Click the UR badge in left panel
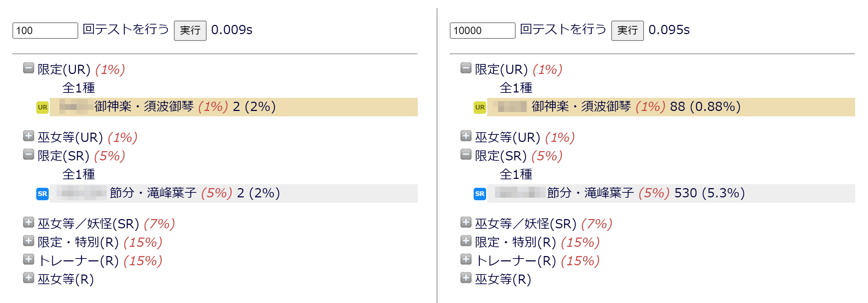The width and height of the screenshot is (868, 303). point(42,107)
